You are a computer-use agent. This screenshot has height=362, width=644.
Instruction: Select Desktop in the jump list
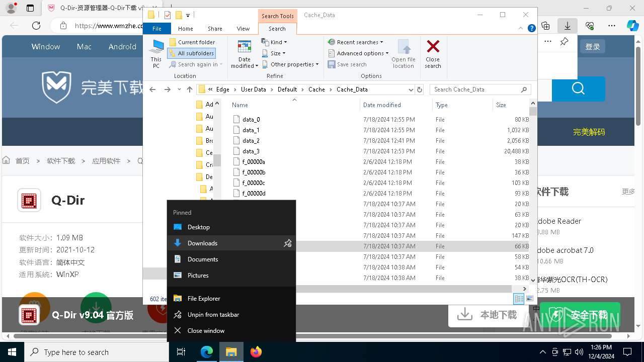point(231,227)
